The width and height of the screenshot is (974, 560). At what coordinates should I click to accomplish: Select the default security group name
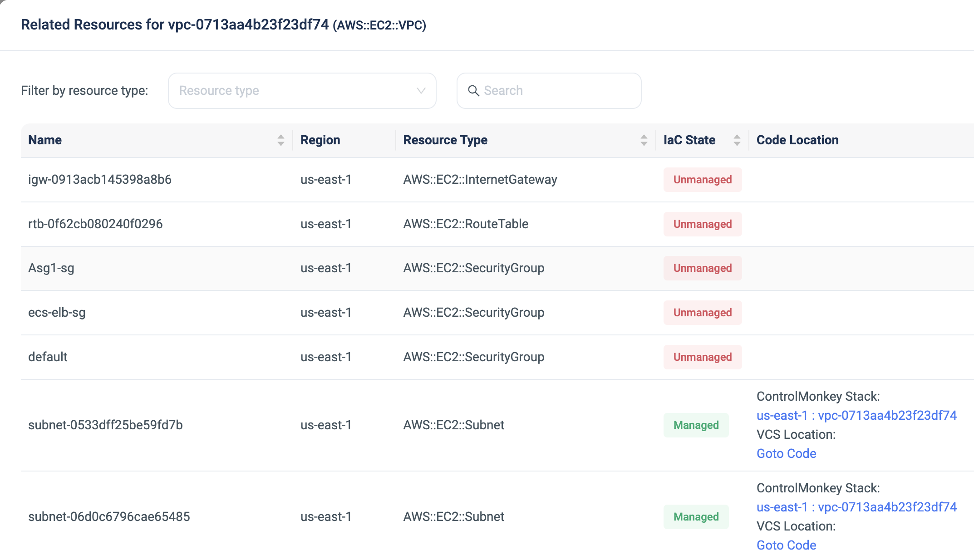48,357
